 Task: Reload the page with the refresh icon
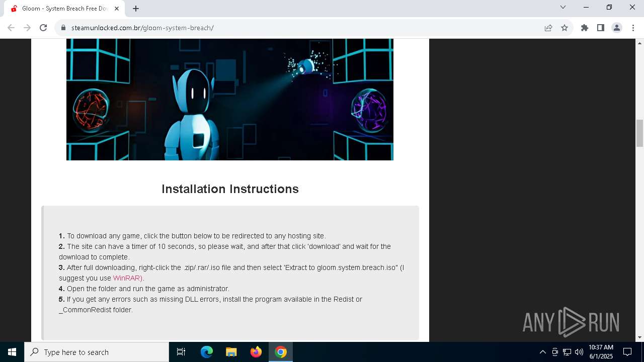[x=43, y=28]
